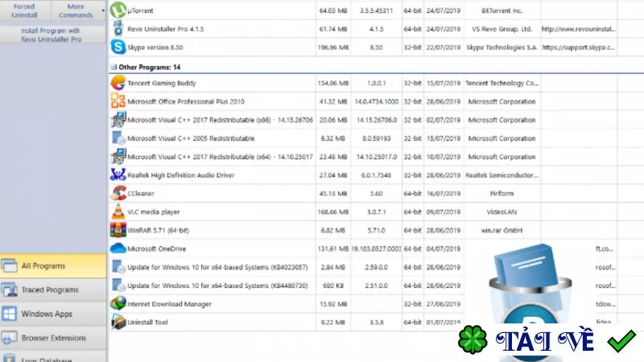This screenshot has height=362, width=644.
Task: Select the WinRAR 5.71 (64-bit) name
Action: (x=158, y=230)
